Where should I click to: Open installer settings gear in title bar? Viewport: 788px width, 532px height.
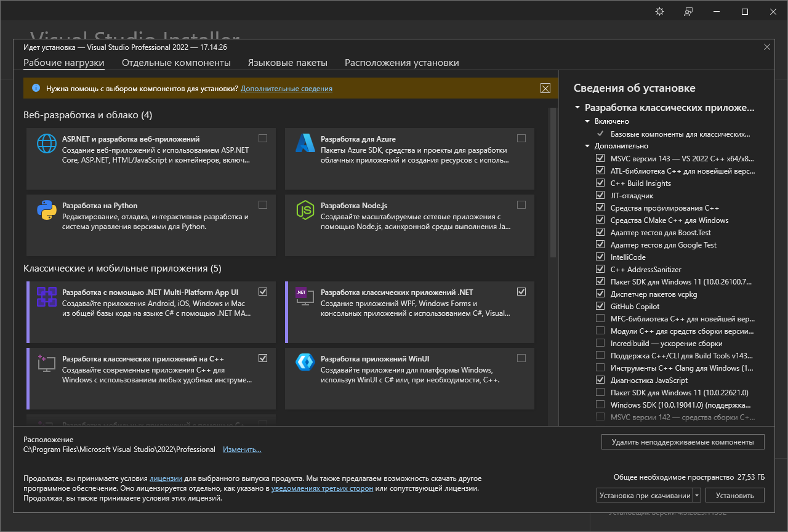[x=660, y=12]
